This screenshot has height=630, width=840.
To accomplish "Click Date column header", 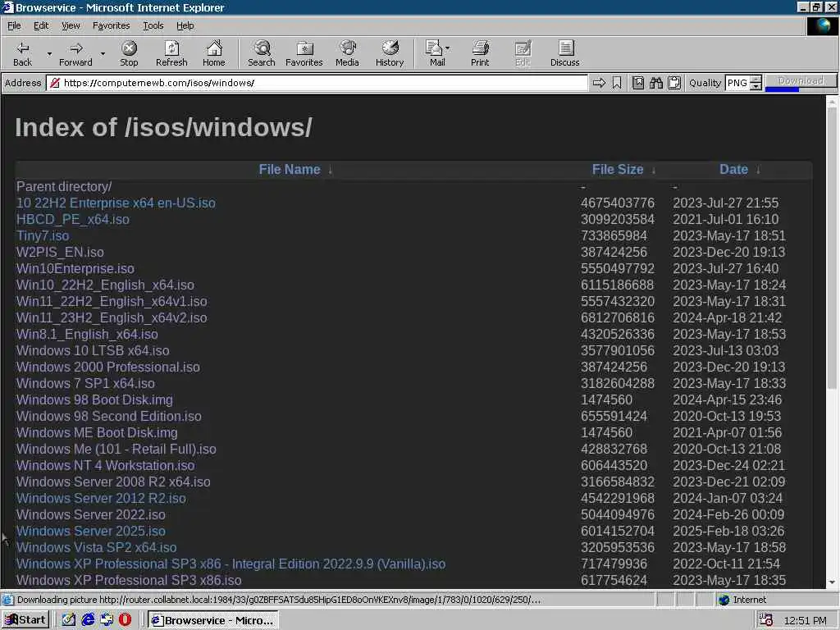I will (x=733, y=170).
